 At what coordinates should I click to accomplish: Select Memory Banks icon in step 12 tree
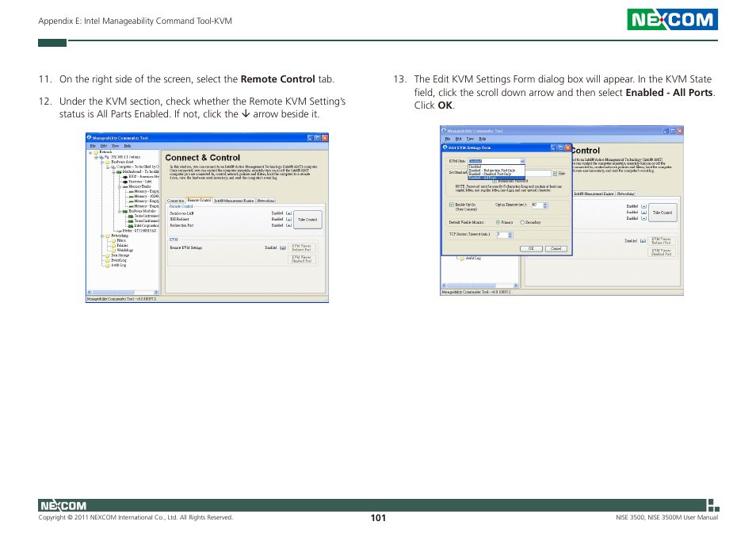coord(125,186)
